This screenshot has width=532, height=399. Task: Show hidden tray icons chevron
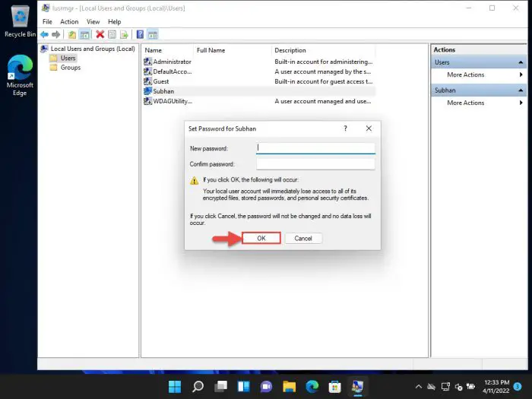[x=419, y=386]
